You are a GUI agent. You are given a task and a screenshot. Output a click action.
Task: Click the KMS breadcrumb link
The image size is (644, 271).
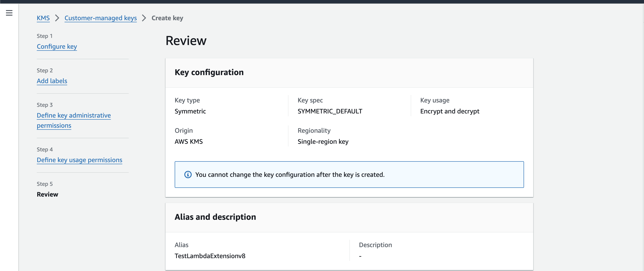pos(43,18)
